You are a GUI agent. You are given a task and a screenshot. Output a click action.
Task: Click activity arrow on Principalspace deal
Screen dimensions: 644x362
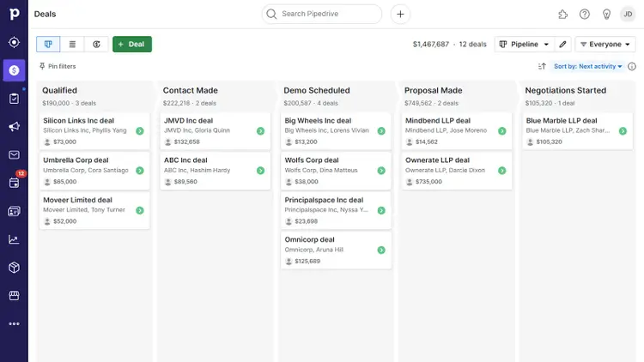pos(381,210)
